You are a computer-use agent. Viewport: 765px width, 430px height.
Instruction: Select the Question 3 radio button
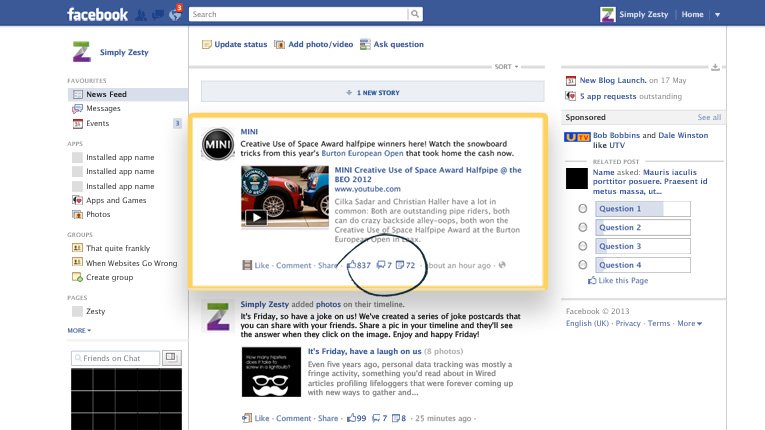[x=583, y=246]
